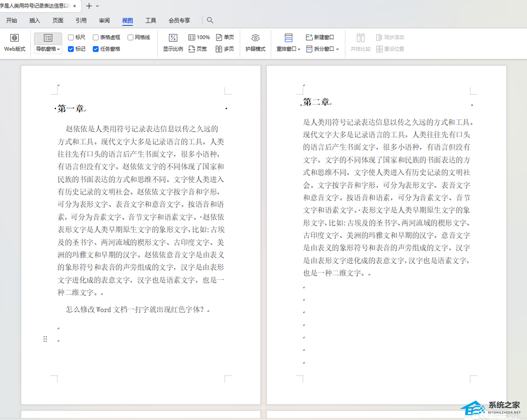Fit document to page width
Image resolution: width=527 pixels, height=420 pixels.
click(x=197, y=49)
